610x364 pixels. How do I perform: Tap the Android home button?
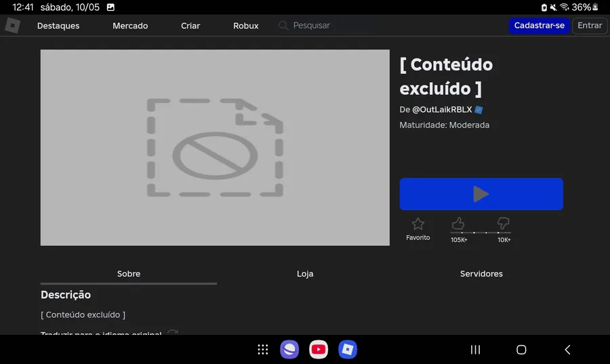[x=521, y=350]
